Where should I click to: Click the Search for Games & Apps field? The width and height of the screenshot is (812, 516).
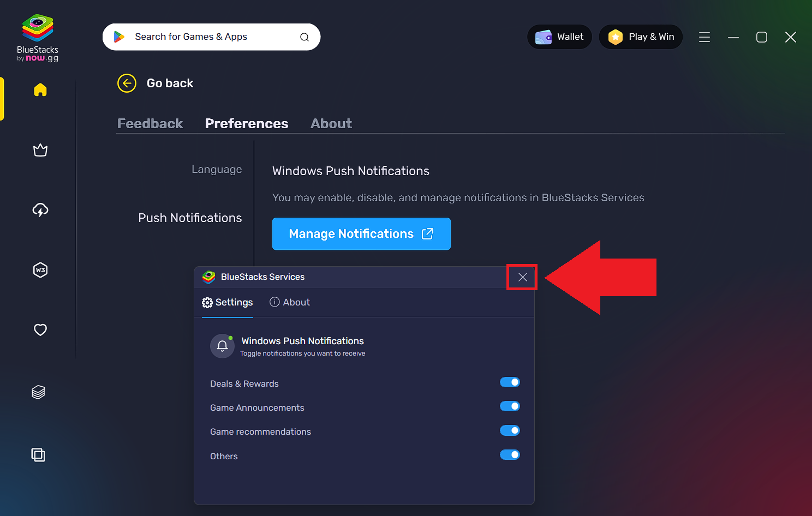(212, 37)
